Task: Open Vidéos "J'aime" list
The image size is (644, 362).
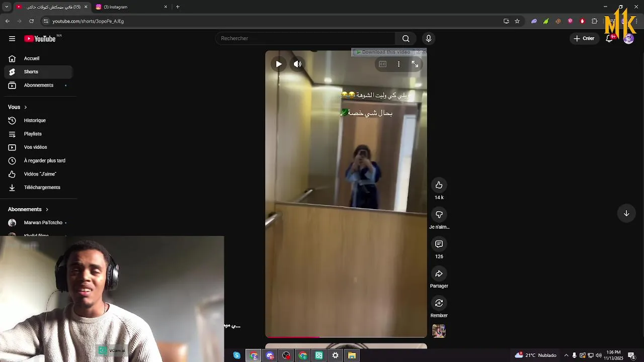Action: 38,174
